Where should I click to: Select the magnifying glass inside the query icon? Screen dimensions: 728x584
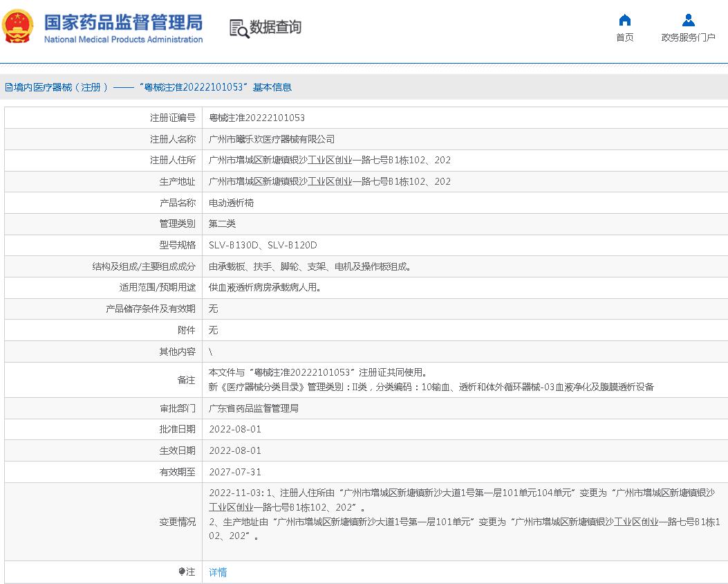pos(242,33)
